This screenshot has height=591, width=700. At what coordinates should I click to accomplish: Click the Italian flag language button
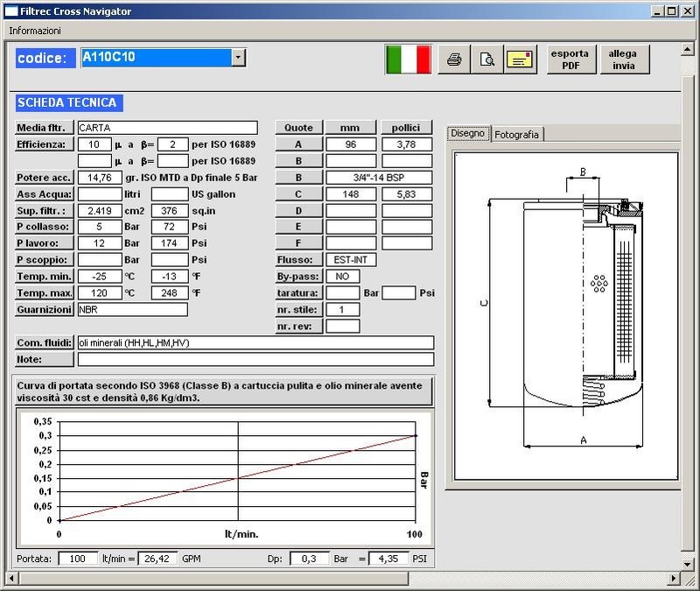point(409,60)
